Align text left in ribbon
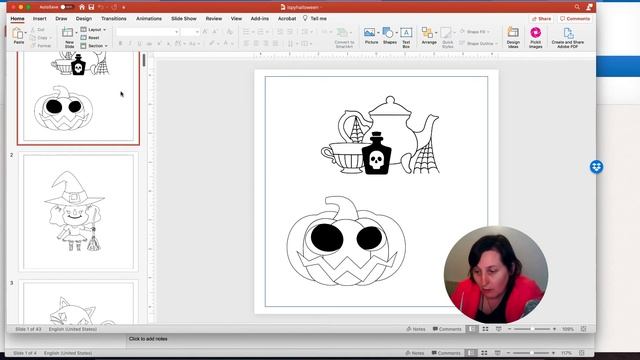The height and width of the screenshot is (360, 640). coord(247,43)
